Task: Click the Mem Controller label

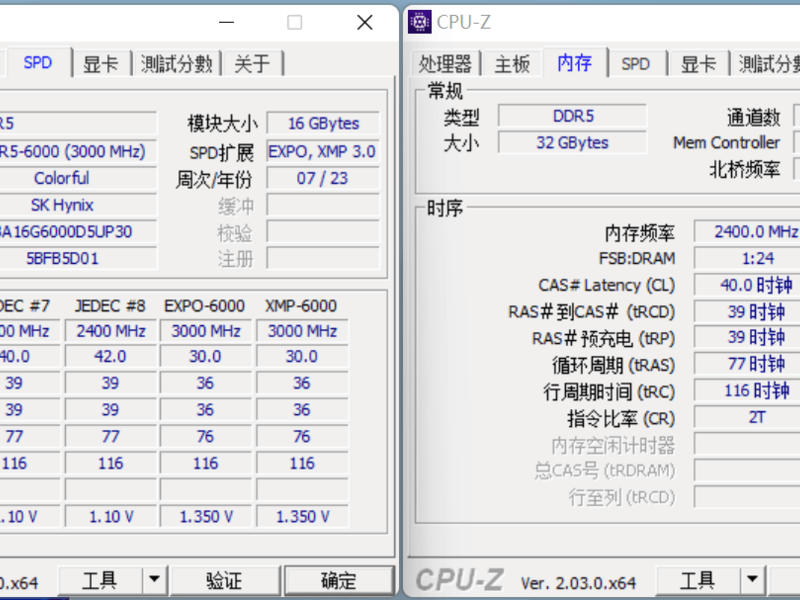Action: [727, 142]
